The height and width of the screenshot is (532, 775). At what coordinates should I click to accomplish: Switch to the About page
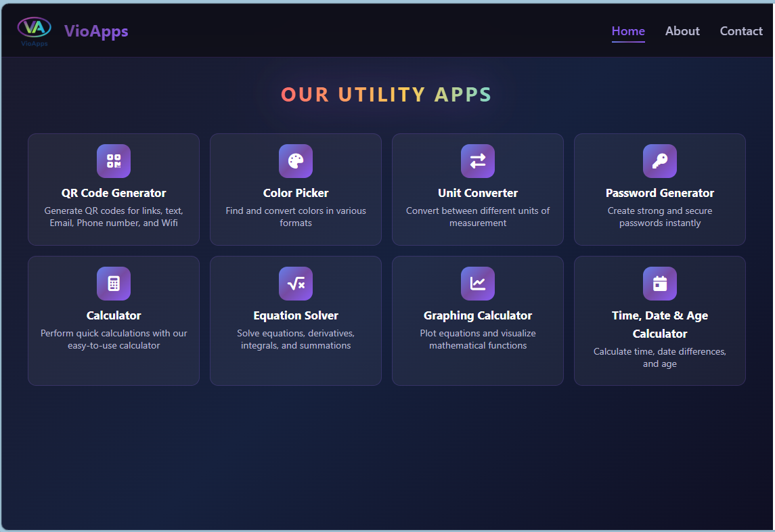[x=682, y=31]
